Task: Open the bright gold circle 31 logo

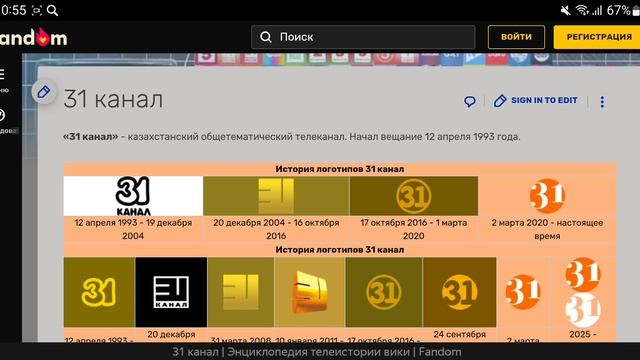Action: point(460,292)
